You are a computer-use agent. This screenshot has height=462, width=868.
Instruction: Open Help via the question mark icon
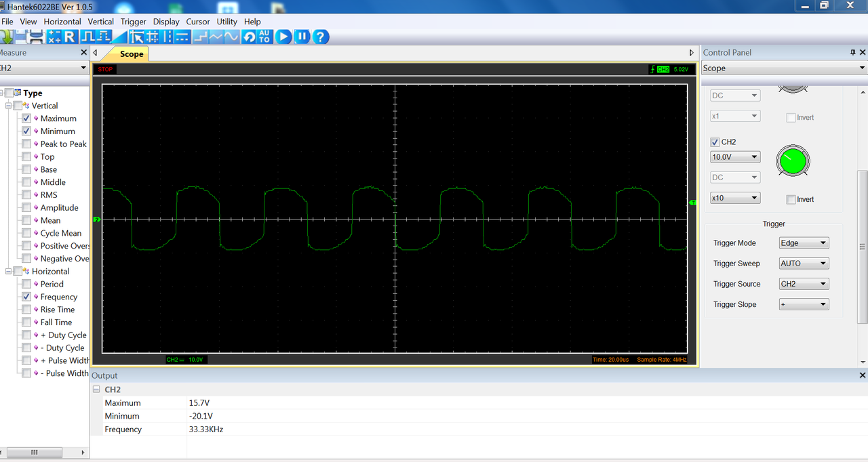pos(321,37)
